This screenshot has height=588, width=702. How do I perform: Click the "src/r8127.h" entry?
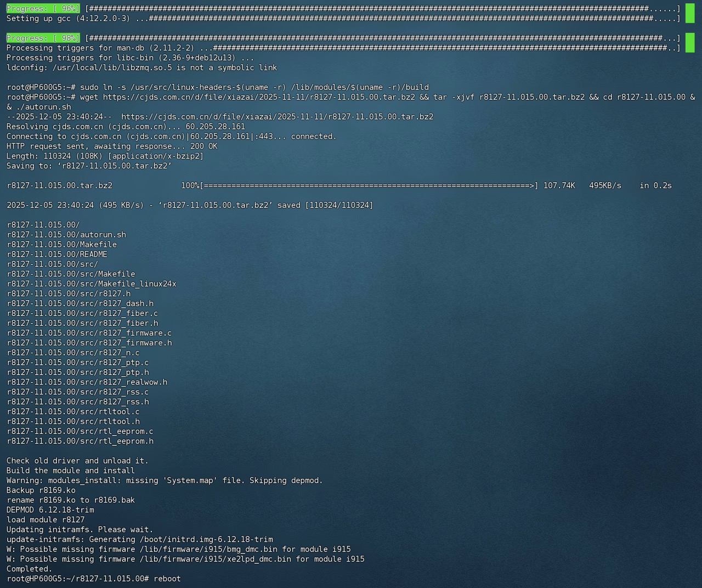click(69, 294)
